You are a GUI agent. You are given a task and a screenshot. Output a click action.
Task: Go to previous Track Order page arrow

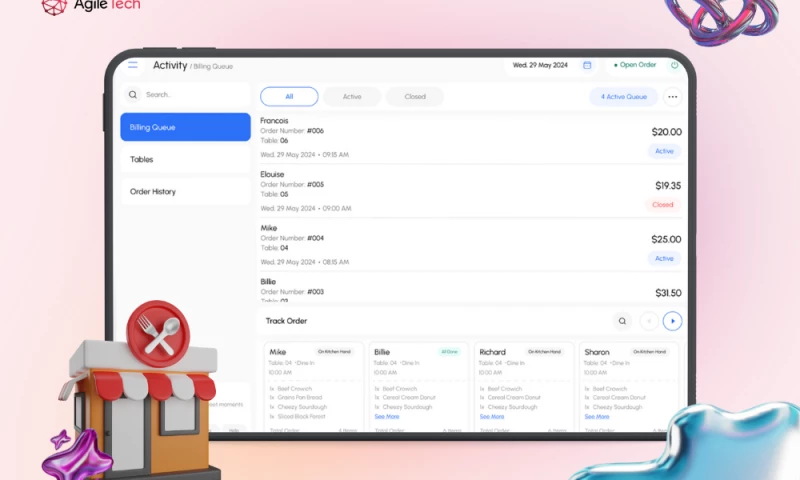[x=649, y=321]
